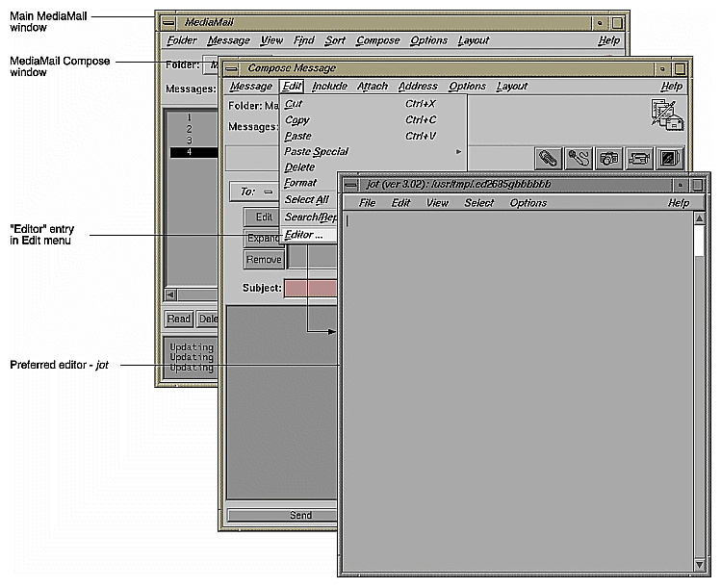Maximize the jot editor window
The height and width of the screenshot is (588, 721).
click(x=698, y=186)
